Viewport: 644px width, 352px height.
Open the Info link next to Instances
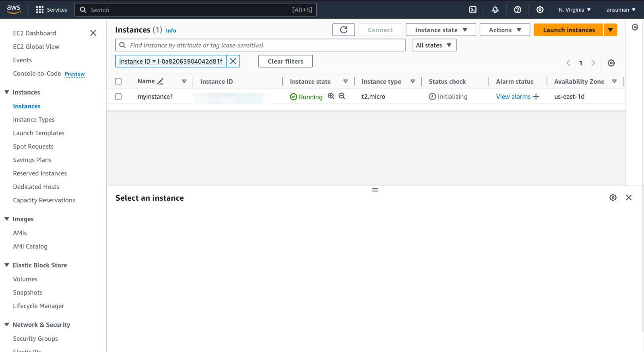(x=171, y=31)
